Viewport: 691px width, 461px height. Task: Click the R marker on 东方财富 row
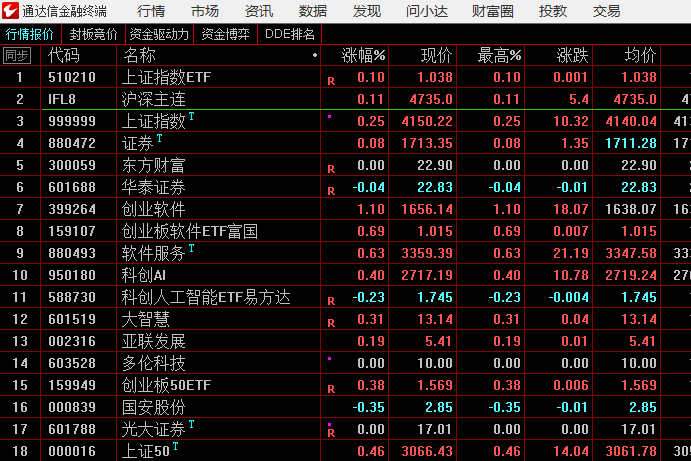point(331,169)
